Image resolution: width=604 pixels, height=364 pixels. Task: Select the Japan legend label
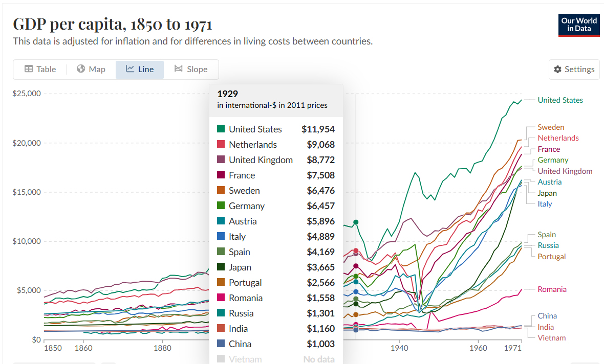click(x=547, y=193)
